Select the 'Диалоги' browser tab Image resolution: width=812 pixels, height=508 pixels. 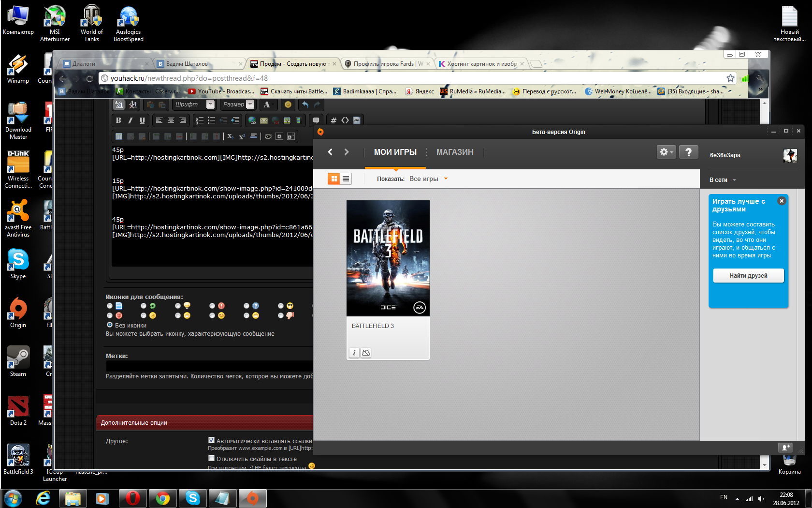pos(104,64)
